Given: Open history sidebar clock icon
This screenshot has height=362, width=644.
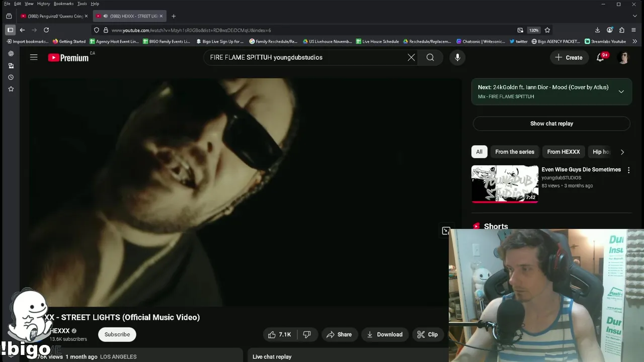Looking at the screenshot, I should pyautogui.click(x=11, y=77).
